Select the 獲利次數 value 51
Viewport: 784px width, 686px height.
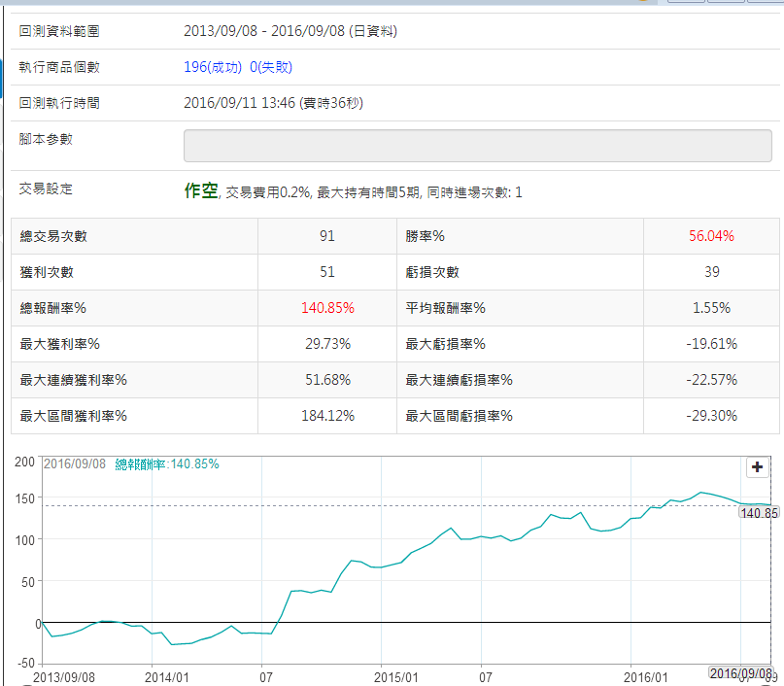(x=327, y=272)
